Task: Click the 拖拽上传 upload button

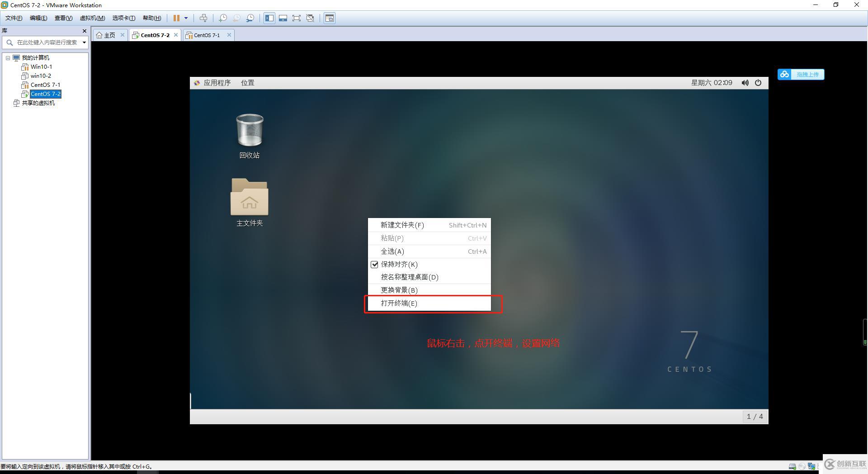Action: (x=801, y=75)
